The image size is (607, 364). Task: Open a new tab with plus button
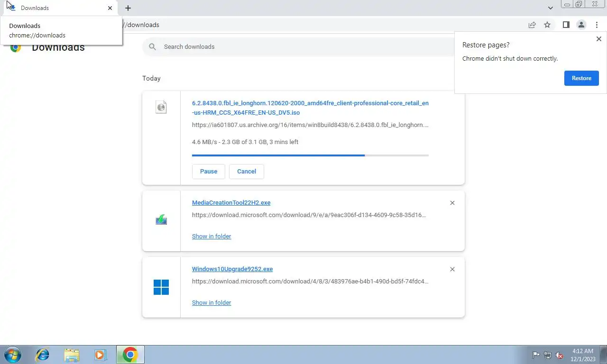pyautogui.click(x=128, y=8)
